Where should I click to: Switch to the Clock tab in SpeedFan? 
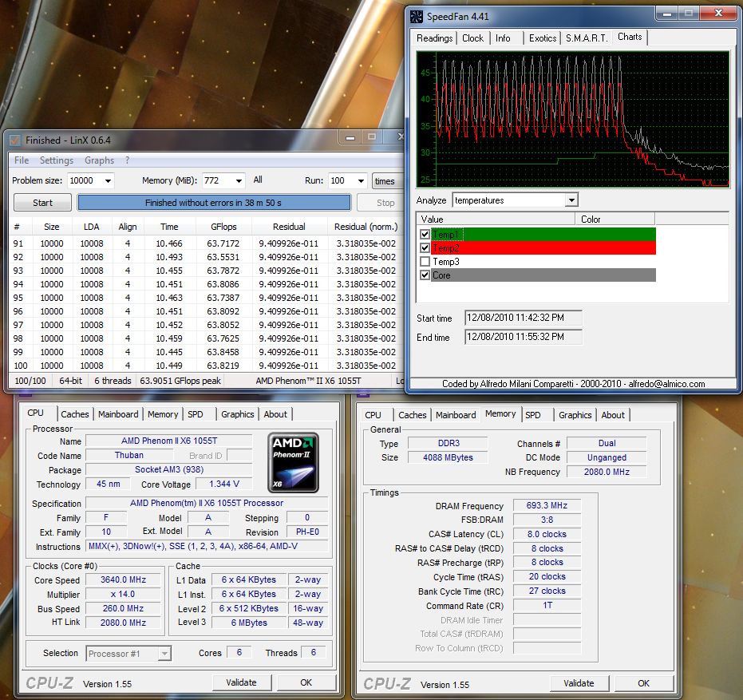[472, 38]
